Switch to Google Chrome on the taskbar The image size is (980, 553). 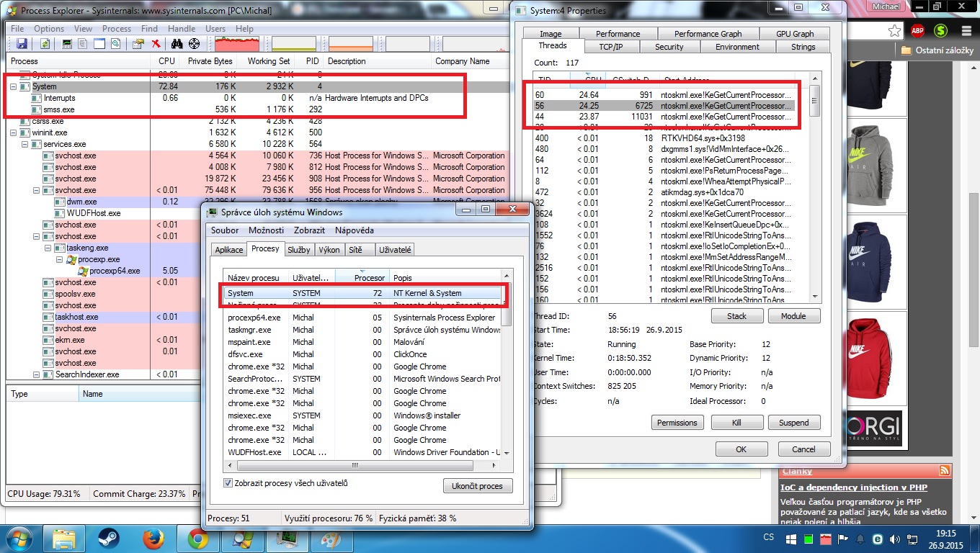pos(198,539)
